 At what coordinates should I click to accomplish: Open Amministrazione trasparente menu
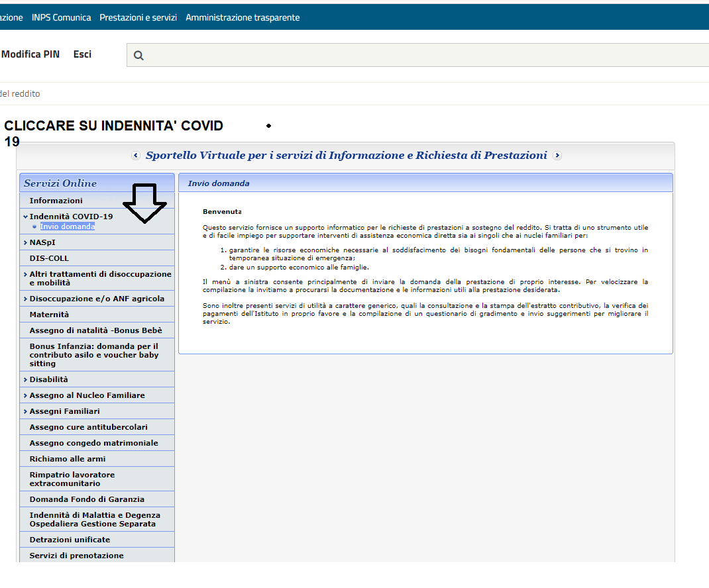point(243,18)
